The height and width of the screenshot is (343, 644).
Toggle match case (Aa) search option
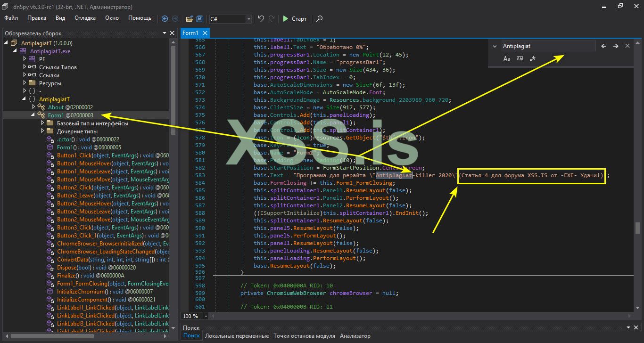click(507, 59)
